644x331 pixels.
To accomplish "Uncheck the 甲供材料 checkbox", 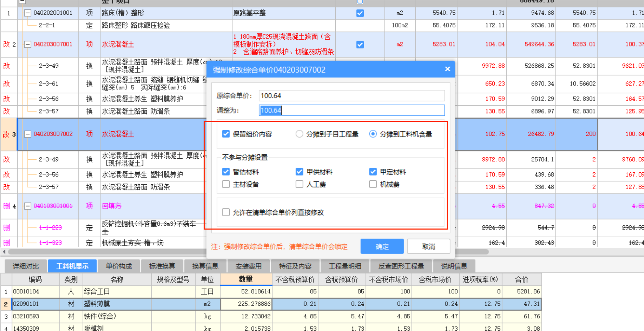I will click(299, 172).
